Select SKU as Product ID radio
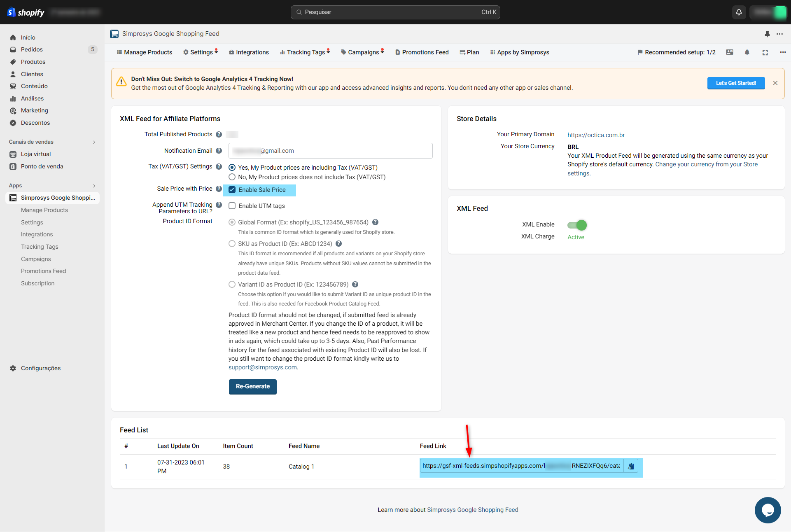This screenshot has height=532, width=791. pyautogui.click(x=232, y=244)
